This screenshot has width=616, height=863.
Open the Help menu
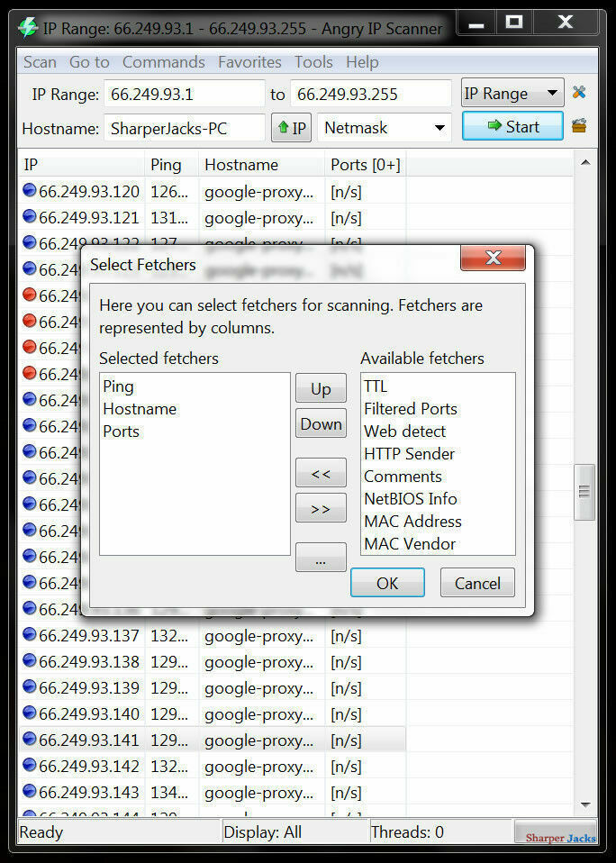tap(362, 61)
